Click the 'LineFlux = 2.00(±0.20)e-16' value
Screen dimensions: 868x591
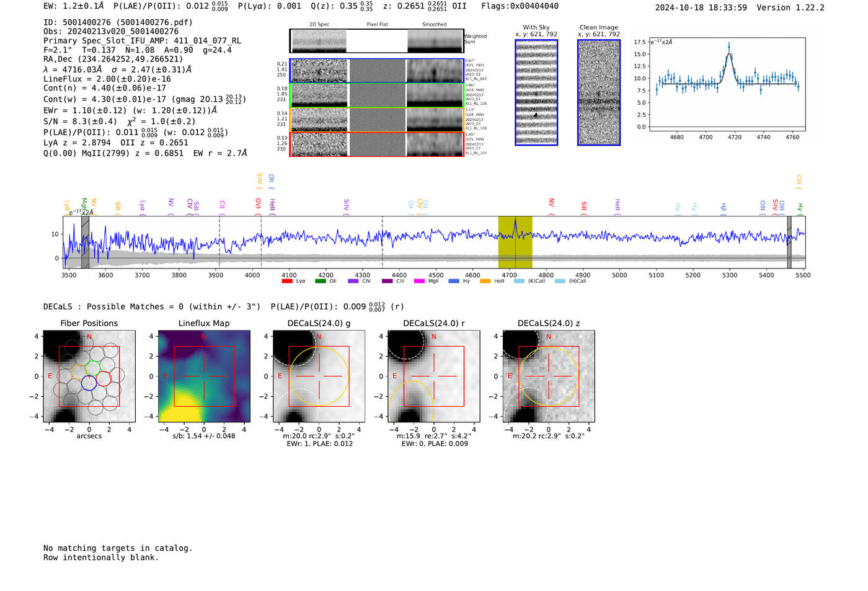[107, 79]
